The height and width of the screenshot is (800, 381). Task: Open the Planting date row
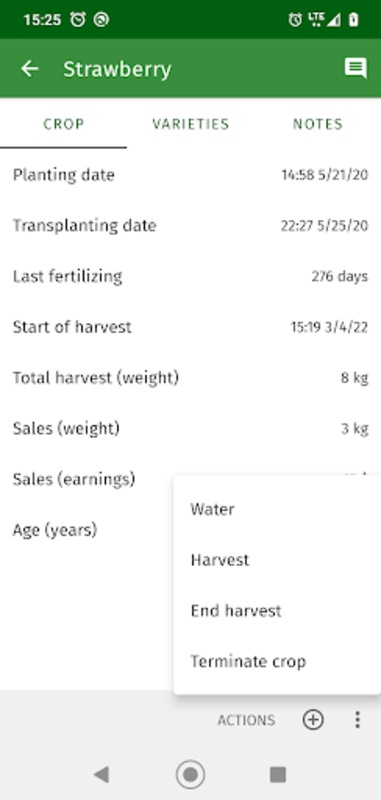pyautogui.click(x=190, y=175)
